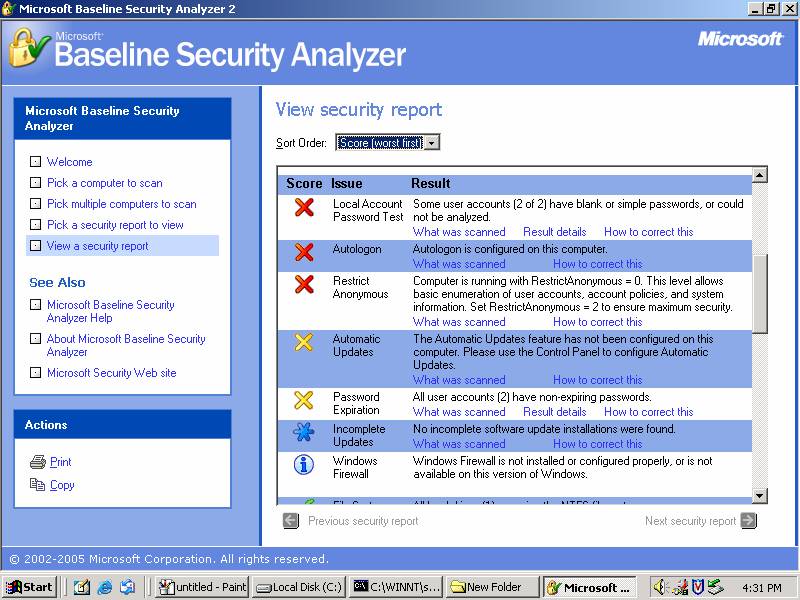Image resolution: width=800 pixels, height=600 pixels.
Task: Click the yellow X icon for Automatic Updates
Action: pos(304,343)
